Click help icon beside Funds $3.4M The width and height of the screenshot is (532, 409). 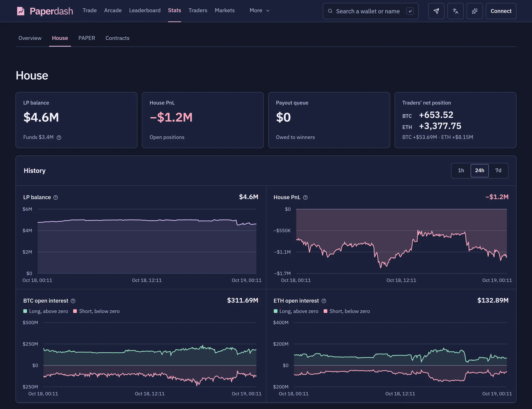59,137
